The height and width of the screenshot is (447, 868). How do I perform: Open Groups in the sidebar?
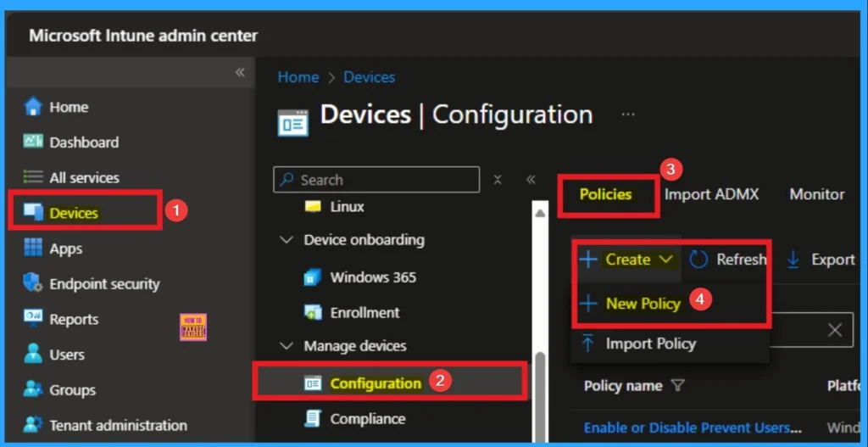[x=73, y=390]
